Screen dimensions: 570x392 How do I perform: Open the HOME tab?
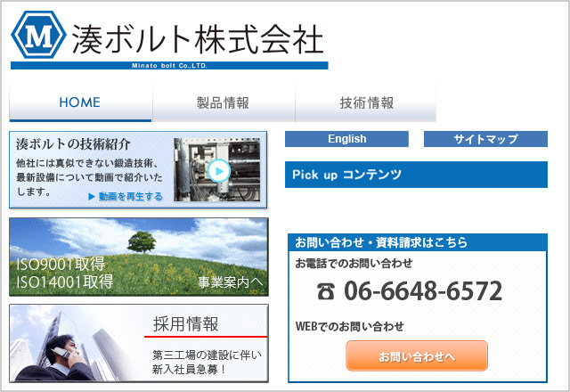point(80,102)
